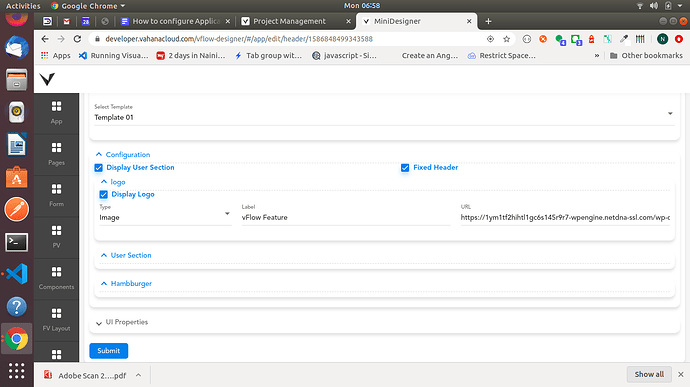The image size is (690, 387).
Task: Open the Restrict Space... bookmark
Action: [502, 55]
